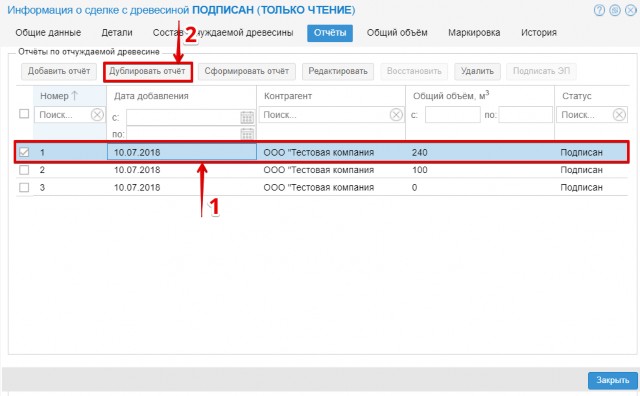Click contractor cell in row 2
This screenshot has width=640, height=396.
coord(318,170)
